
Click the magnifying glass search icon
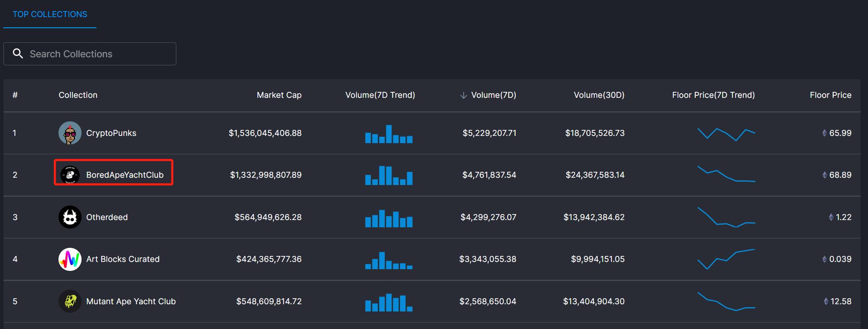click(x=18, y=53)
